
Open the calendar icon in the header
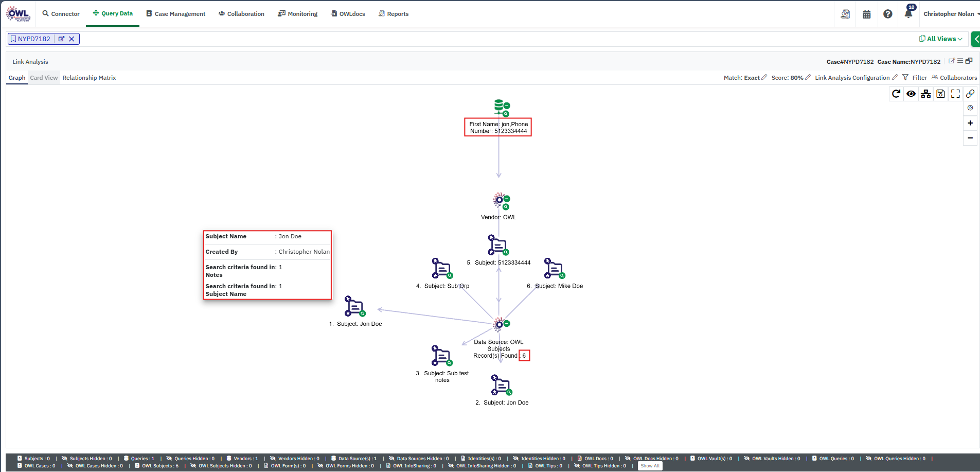pos(867,14)
